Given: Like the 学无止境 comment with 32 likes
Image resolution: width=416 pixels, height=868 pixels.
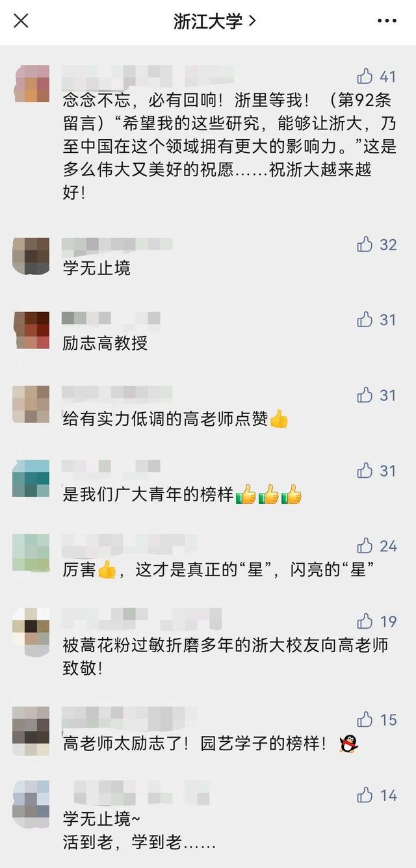Looking at the screenshot, I should click(x=365, y=244).
